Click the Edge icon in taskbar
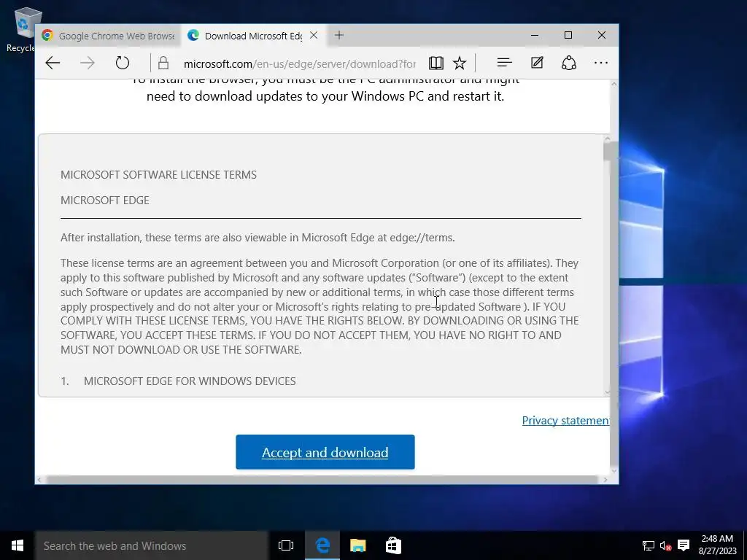The width and height of the screenshot is (747, 560). point(322,545)
